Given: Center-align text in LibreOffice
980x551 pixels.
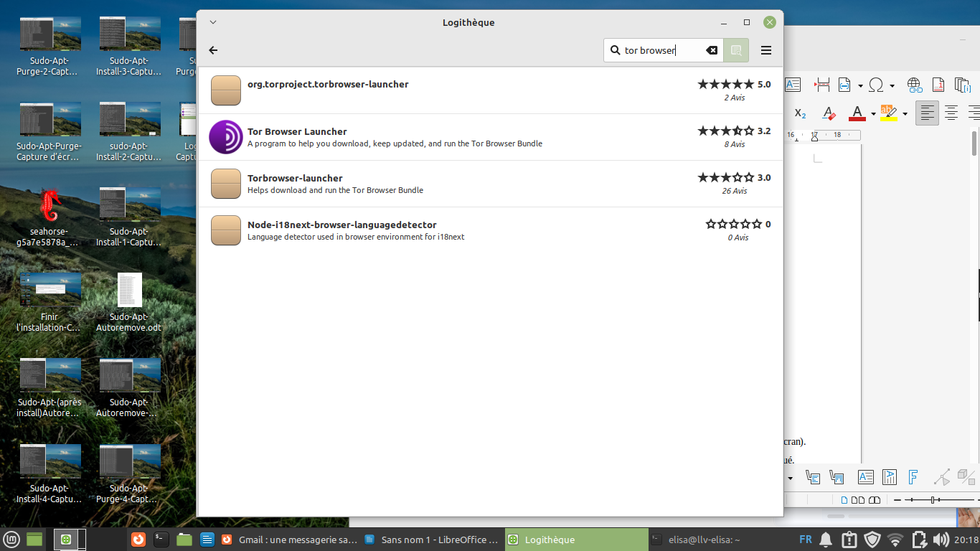Looking at the screenshot, I should (x=951, y=113).
